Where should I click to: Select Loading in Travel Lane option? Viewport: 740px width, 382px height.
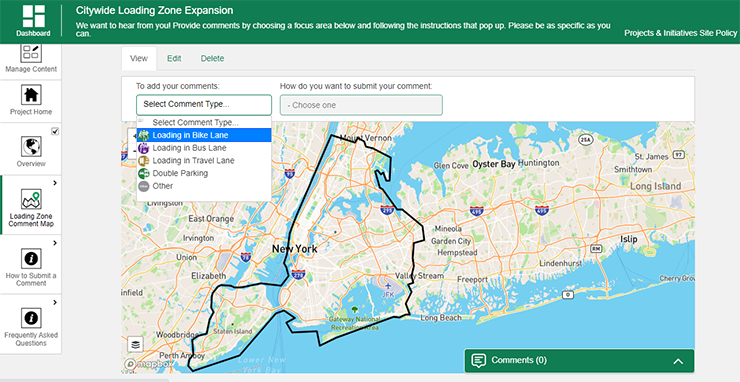coord(204,161)
